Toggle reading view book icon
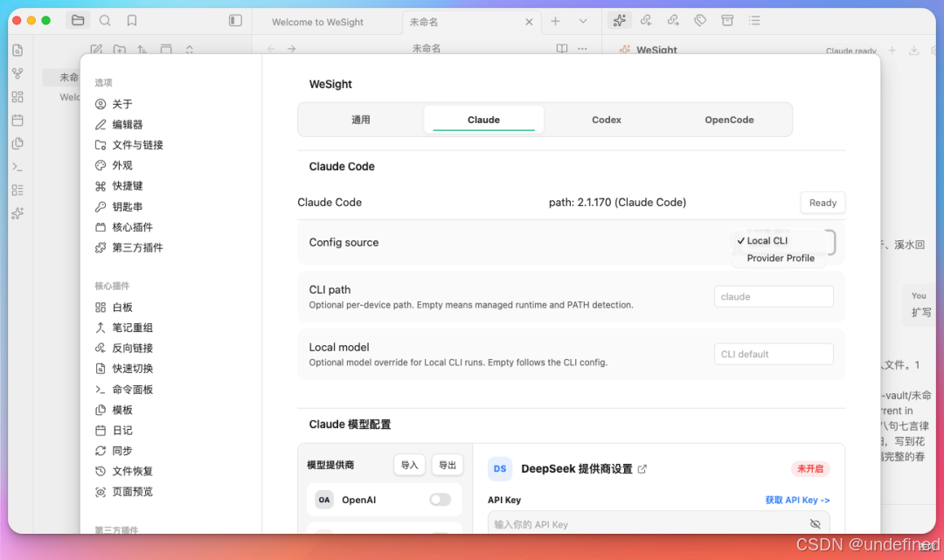The image size is (944, 560). point(562,49)
